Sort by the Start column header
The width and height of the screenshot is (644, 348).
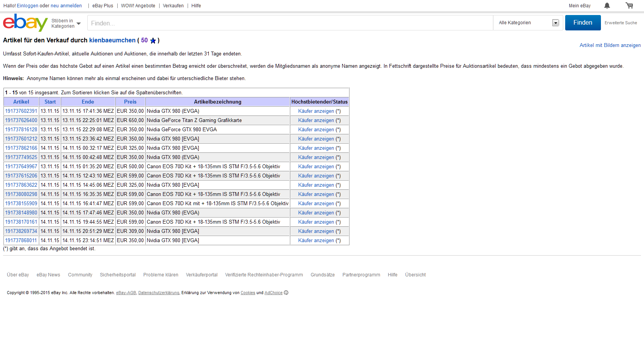(50, 102)
